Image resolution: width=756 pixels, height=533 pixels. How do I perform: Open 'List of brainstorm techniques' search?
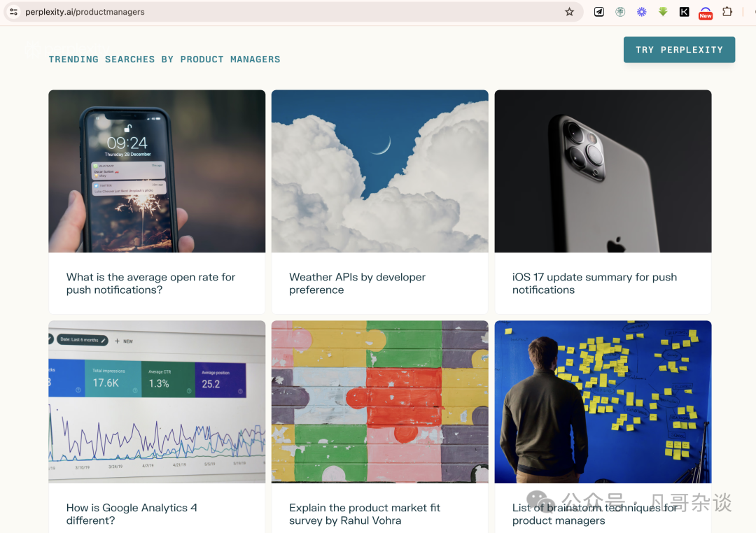click(x=595, y=513)
